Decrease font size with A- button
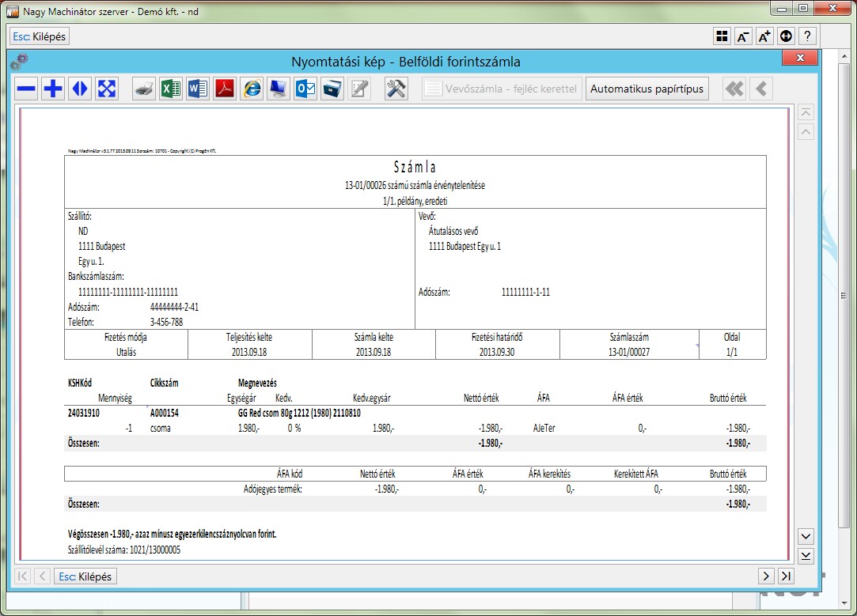The height and width of the screenshot is (616, 857). tap(743, 36)
